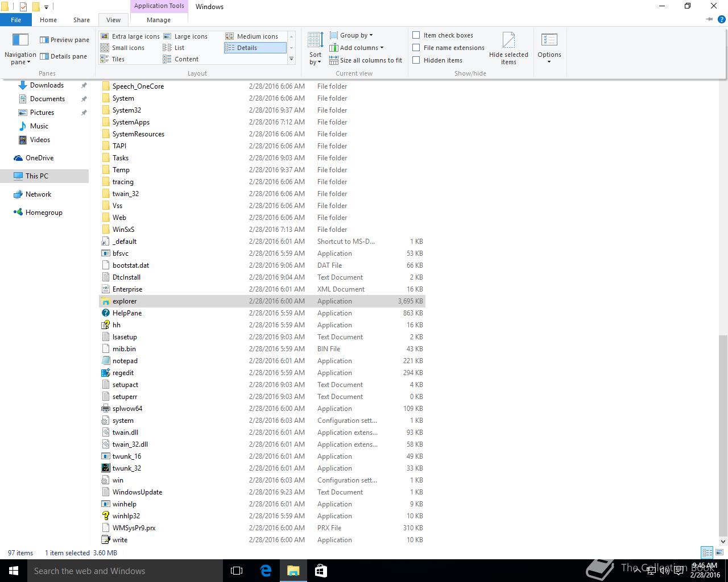Open Homegroup in navigation pane

point(44,213)
